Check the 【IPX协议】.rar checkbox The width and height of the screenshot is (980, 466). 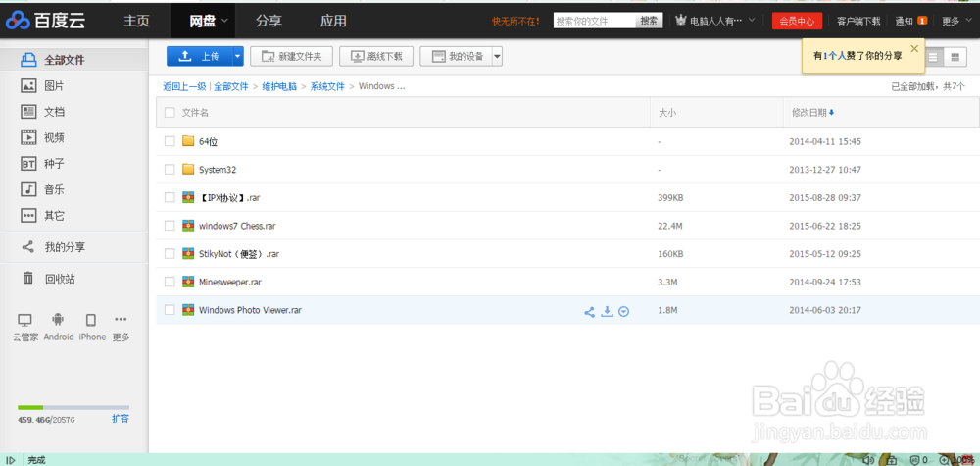coord(170,197)
